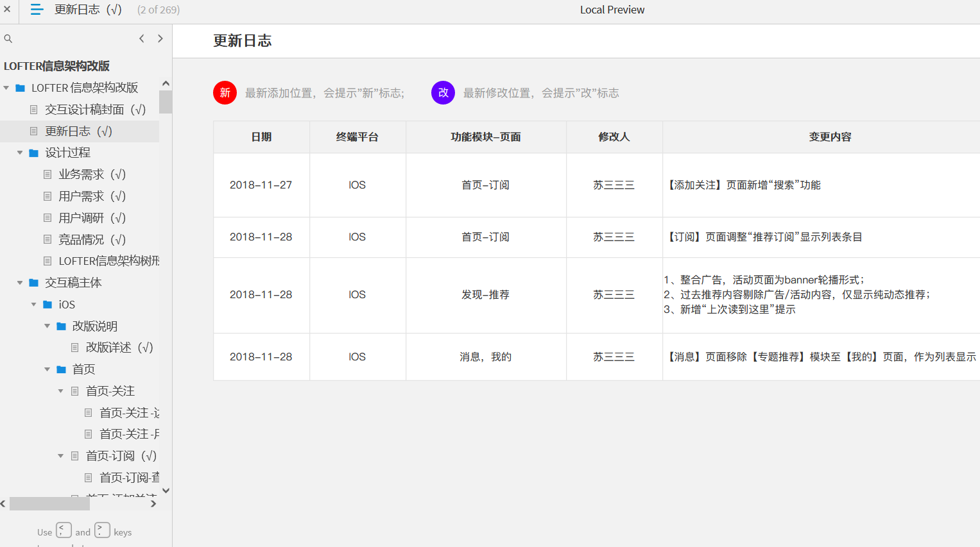Collapse the 设计过程 folder arrow

pos(20,153)
